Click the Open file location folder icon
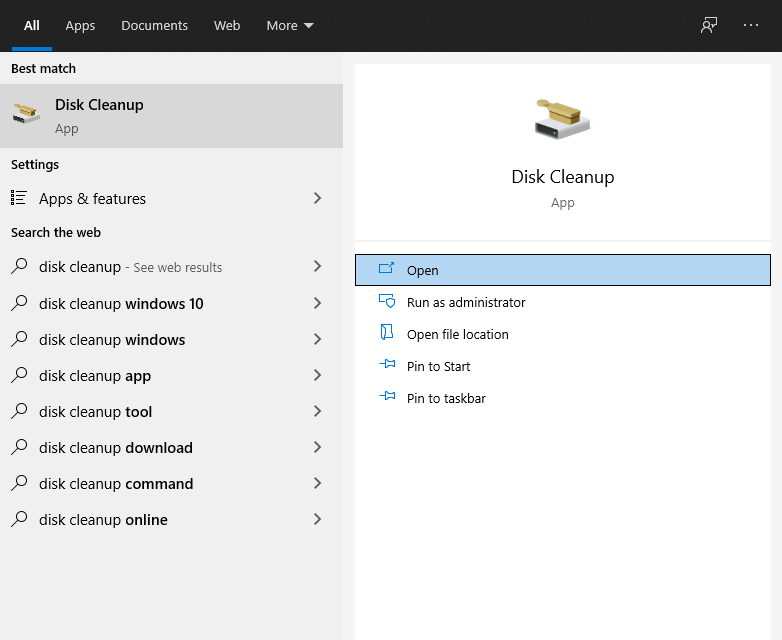Screen dimensions: 782x640 [x=387, y=334]
